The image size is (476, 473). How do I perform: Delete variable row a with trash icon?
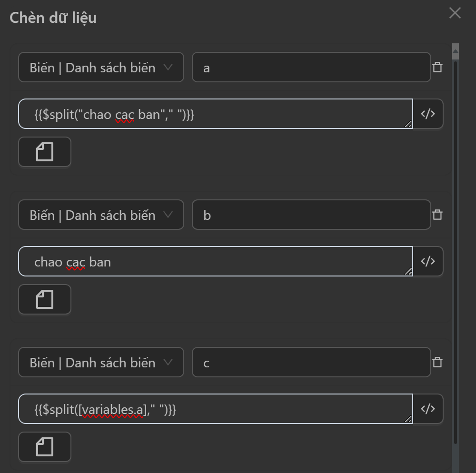point(437,67)
